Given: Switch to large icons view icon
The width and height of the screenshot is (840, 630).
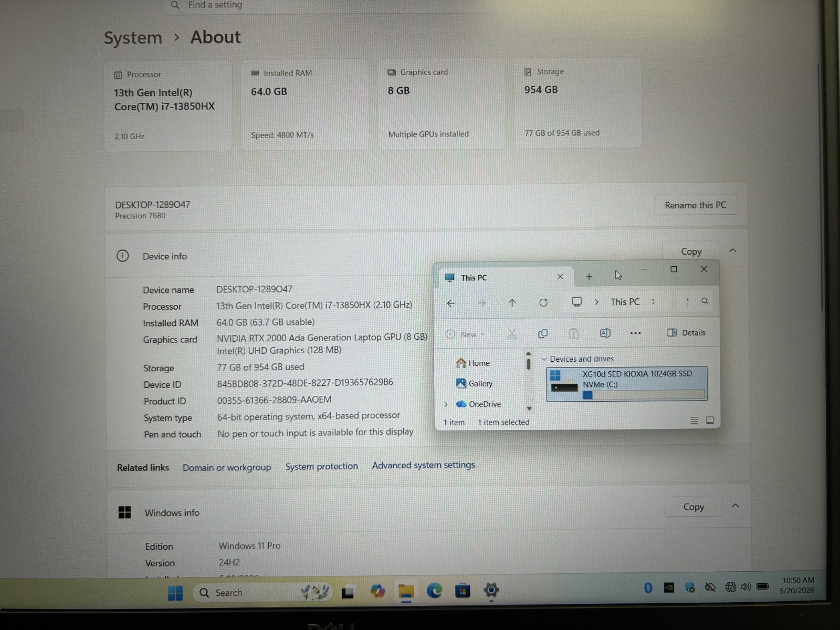Looking at the screenshot, I should [x=710, y=420].
